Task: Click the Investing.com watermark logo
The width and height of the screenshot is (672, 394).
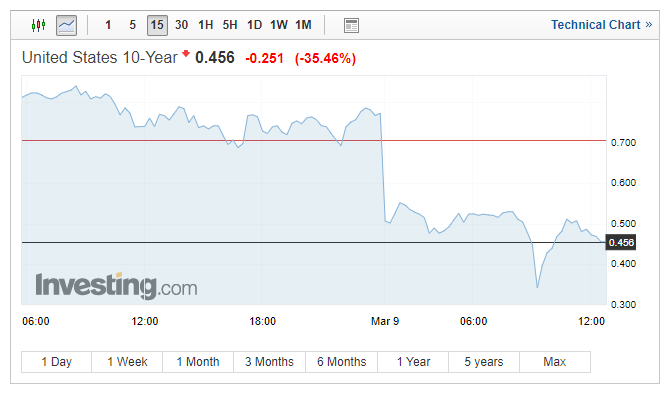Action: (116, 286)
